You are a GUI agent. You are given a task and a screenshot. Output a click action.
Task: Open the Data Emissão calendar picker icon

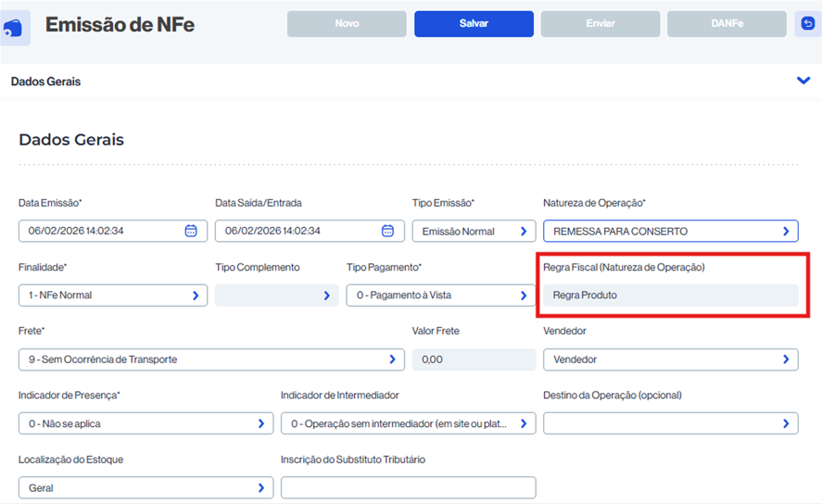click(191, 231)
